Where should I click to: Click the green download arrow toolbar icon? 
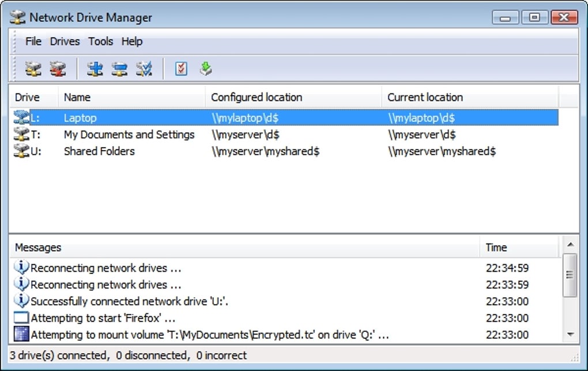coord(206,69)
